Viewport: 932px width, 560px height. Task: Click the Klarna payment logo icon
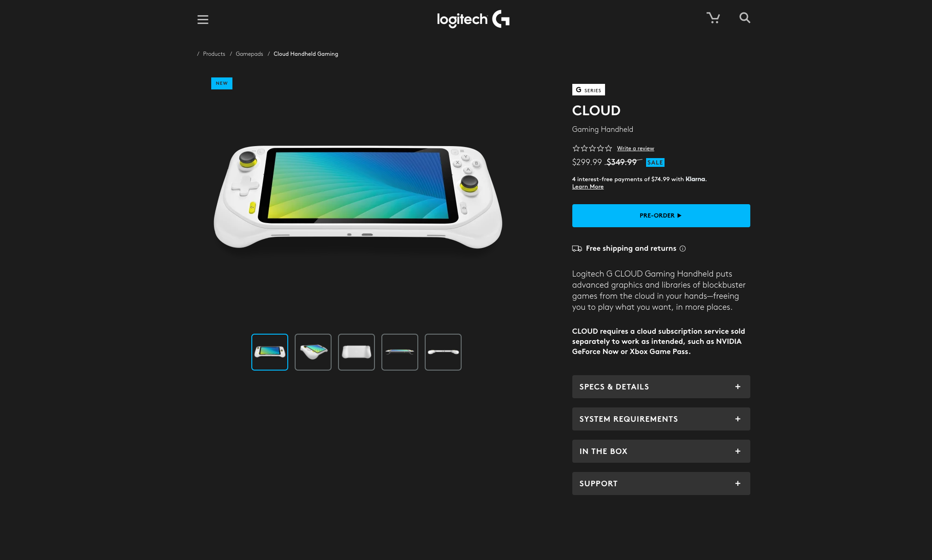pos(696,179)
